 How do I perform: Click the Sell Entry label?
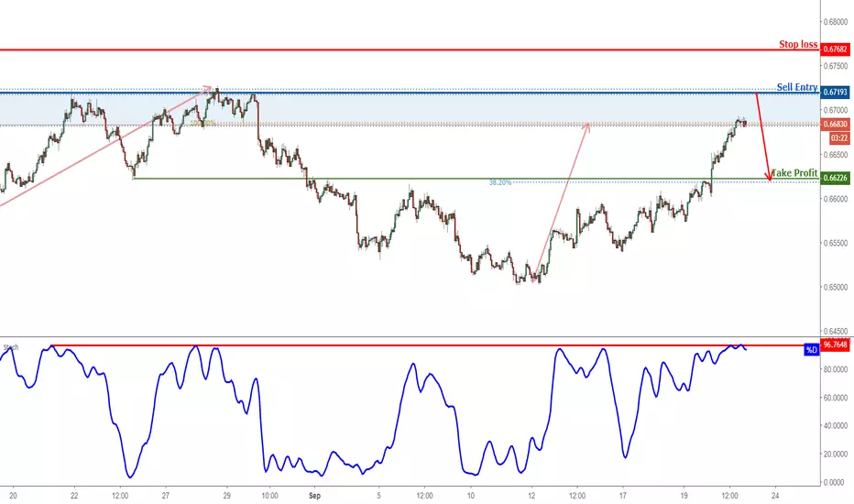(x=797, y=87)
